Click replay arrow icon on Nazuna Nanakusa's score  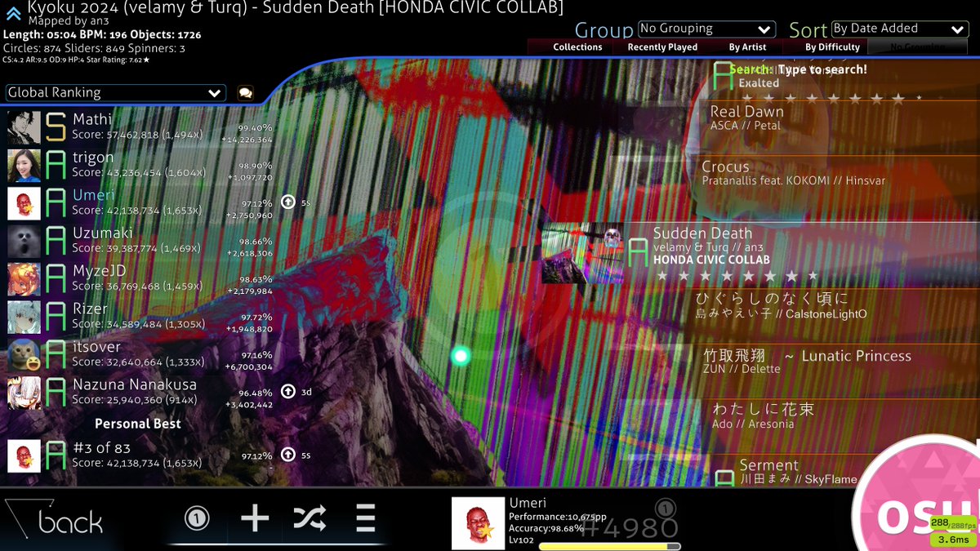click(288, 391)
